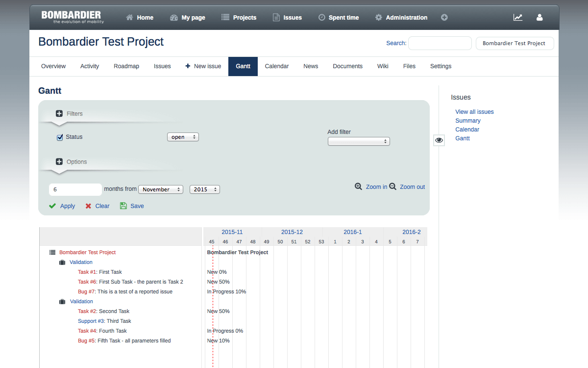Viewport: 588px width, 368px height.
Task: Click the project list icon in Gantt tree
Action: [x=52, y=252]
